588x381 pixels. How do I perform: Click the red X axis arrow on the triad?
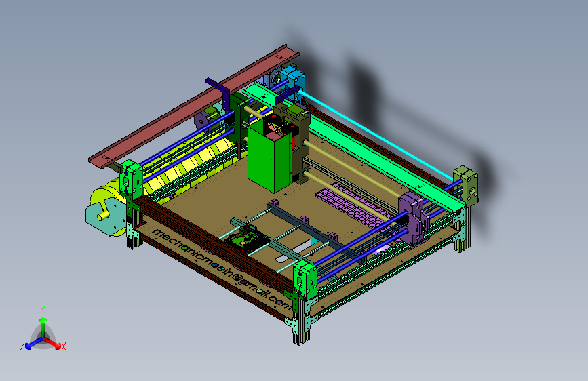pyautogui.click(x=52, y=343)
